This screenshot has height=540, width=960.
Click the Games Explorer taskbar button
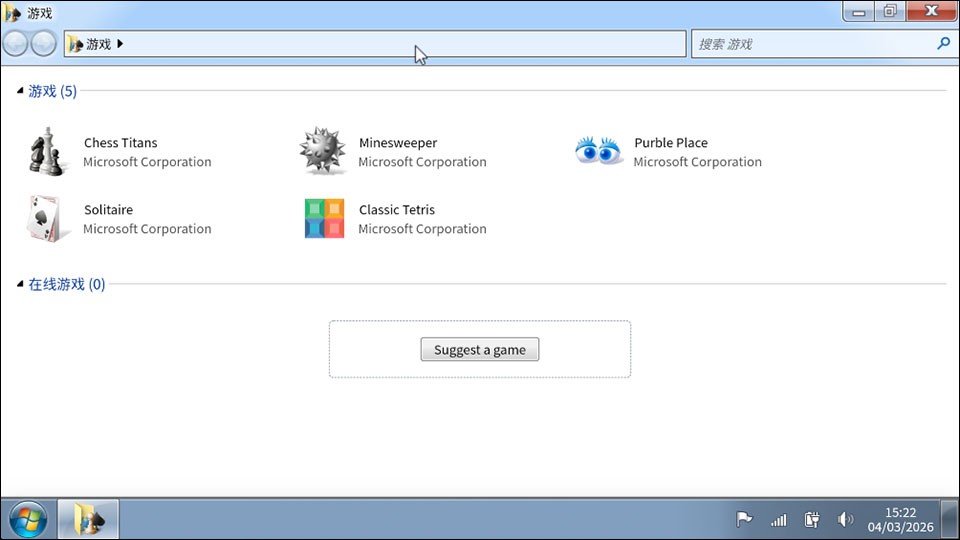point(88,519)
